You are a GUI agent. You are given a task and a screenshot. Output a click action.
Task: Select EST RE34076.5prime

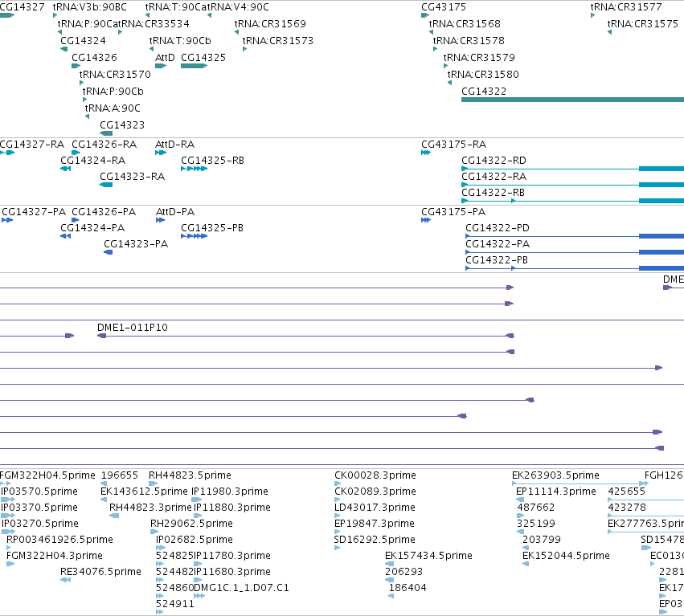click(x=65, y=580)
